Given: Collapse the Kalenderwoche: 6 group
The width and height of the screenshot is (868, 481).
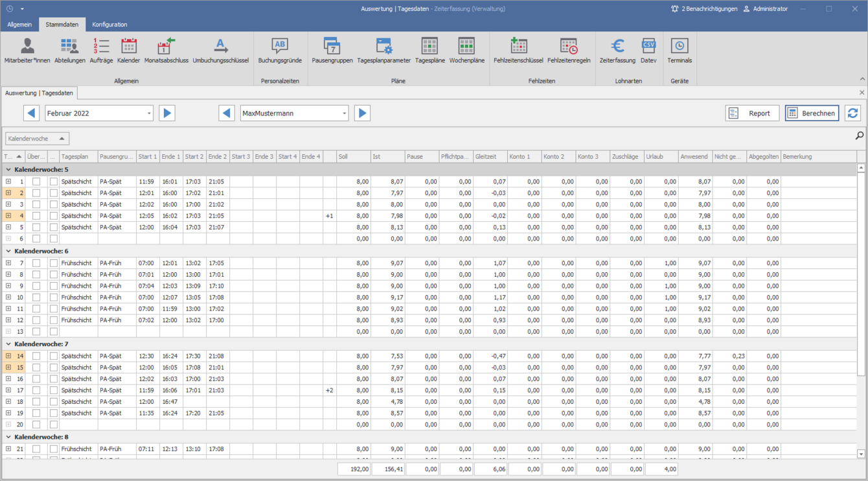Looking at the screenshot, I should click(8, 251).
